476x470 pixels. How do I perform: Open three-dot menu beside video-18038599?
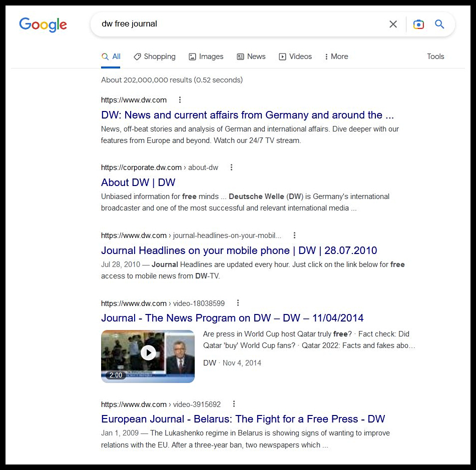pos(238,303)
